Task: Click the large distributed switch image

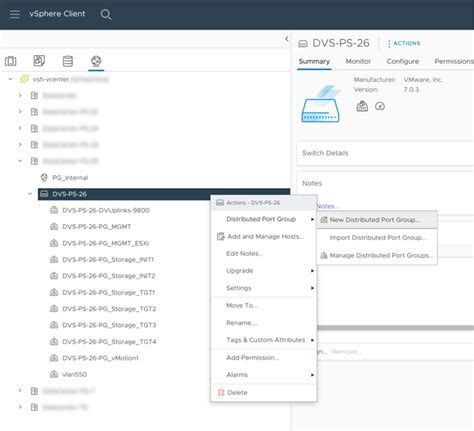Action: [321, 105]
